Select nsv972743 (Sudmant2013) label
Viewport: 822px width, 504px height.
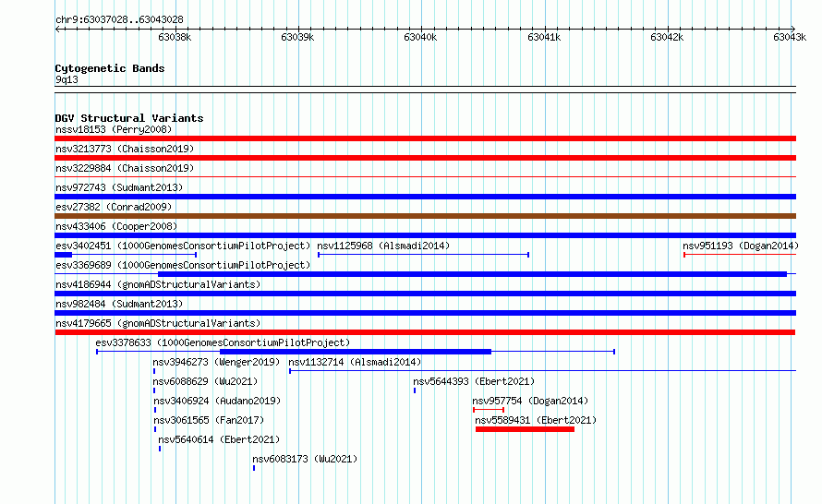119,187
